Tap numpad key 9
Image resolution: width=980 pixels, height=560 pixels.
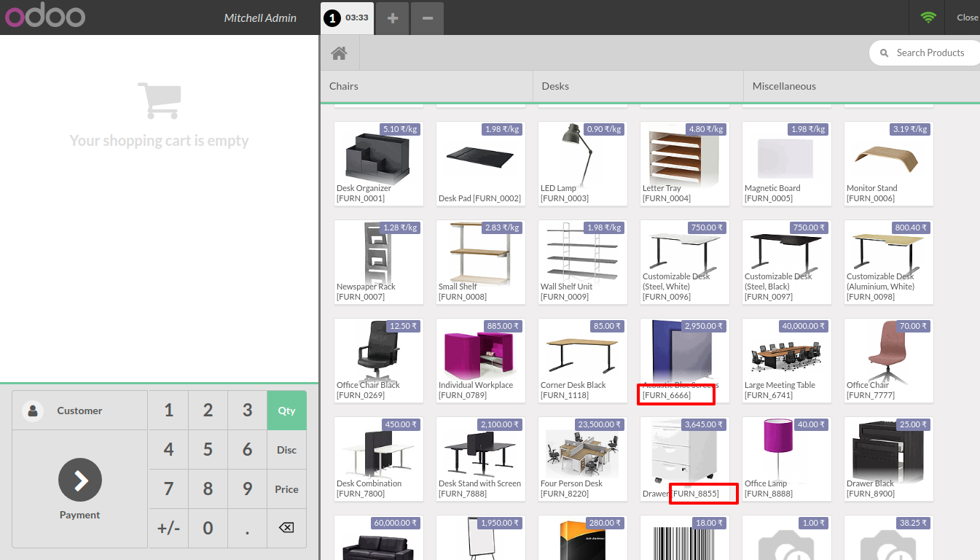coord(248,489)
